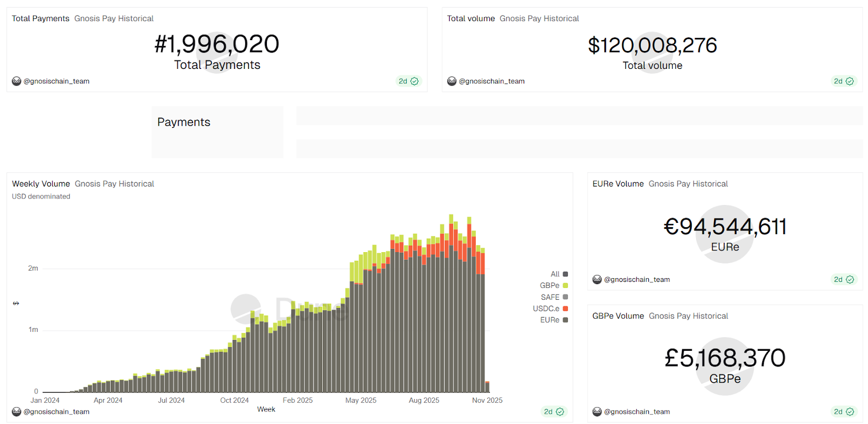This screenshot has width=868, height=424.
Task: Click the €94,544,611 EURe counter value
Action: coord(725,227)
